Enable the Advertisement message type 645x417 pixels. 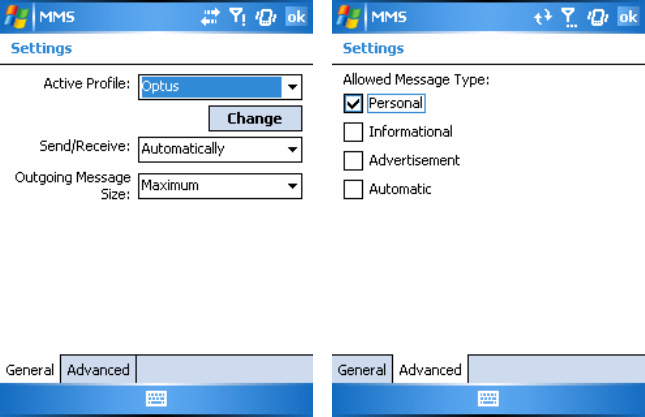[353, 160]
